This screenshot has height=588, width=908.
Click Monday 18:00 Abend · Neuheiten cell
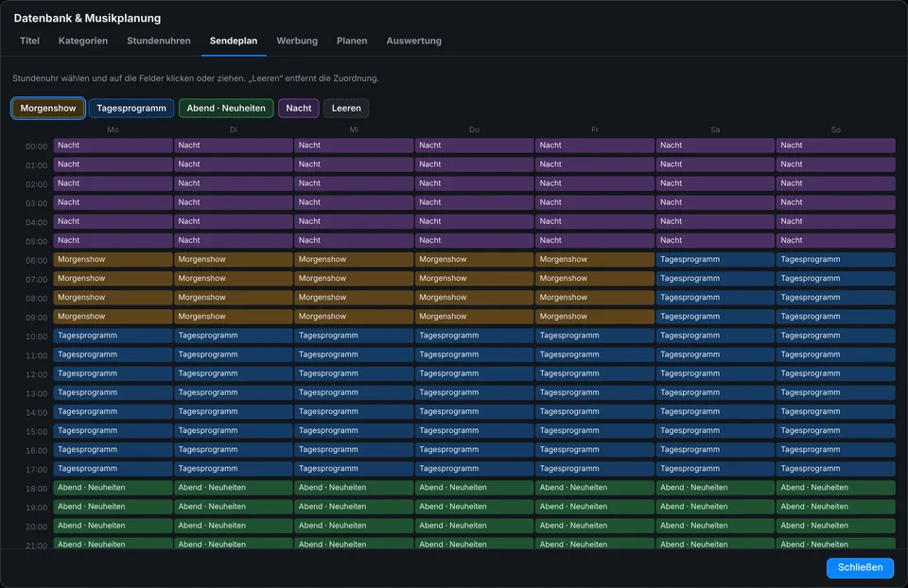(113, 488)
